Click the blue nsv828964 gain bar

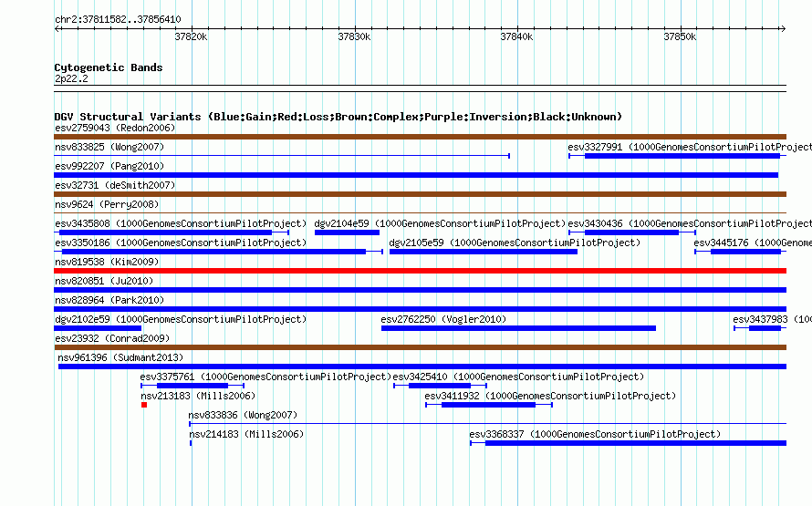[x=420, y=309]
